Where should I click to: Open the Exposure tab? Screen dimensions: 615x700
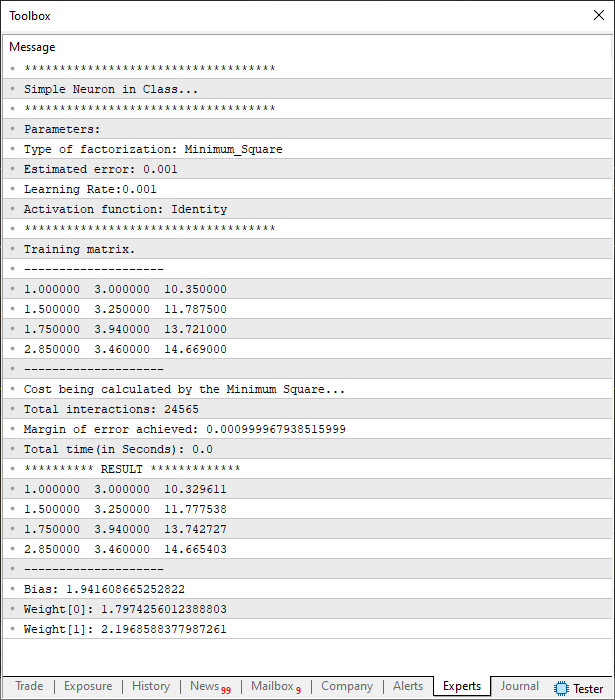pos(88,686)
